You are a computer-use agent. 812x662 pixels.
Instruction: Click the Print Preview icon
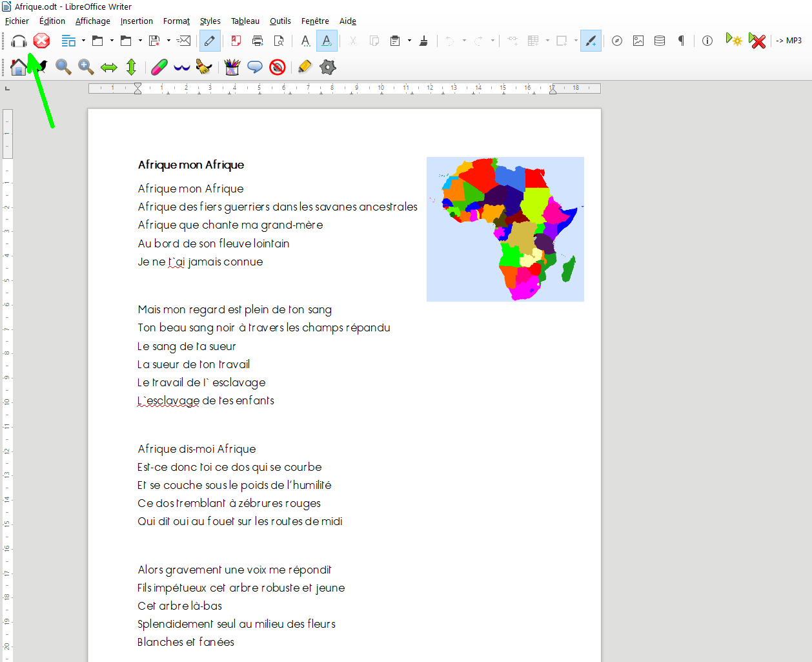click(279, 41)
